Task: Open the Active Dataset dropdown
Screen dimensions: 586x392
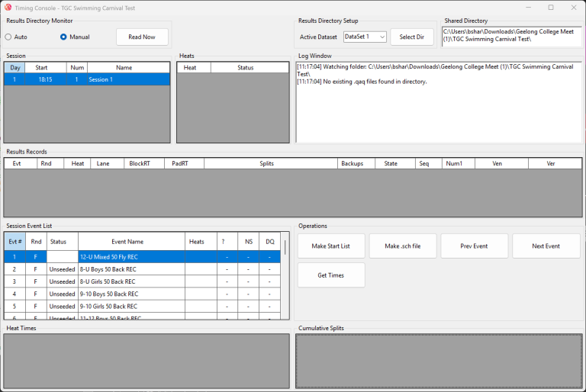Action: click(365, 37)
